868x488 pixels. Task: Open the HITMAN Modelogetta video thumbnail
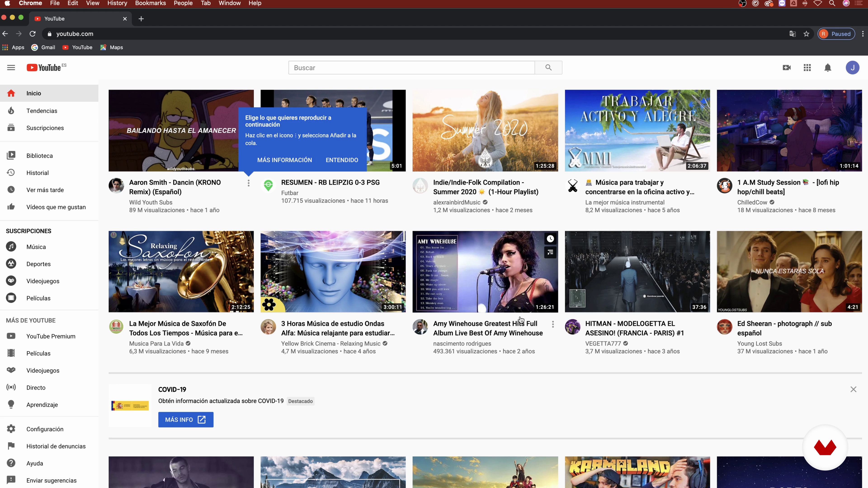[637, 271]
